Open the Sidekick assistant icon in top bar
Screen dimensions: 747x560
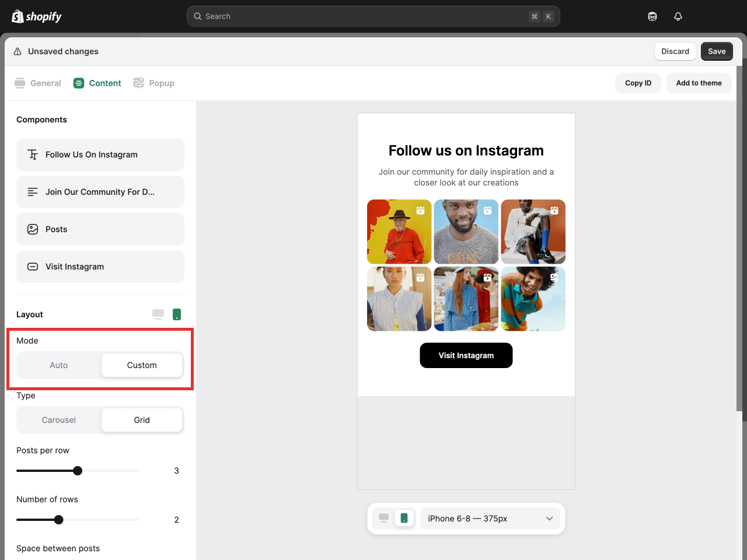point(652,16)
